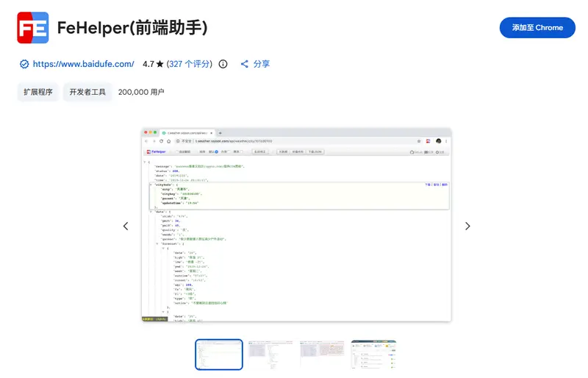Click the FeHelper FE logo icon
The image size is (588, 378).
pyautogui.click(x=32, y=28)
